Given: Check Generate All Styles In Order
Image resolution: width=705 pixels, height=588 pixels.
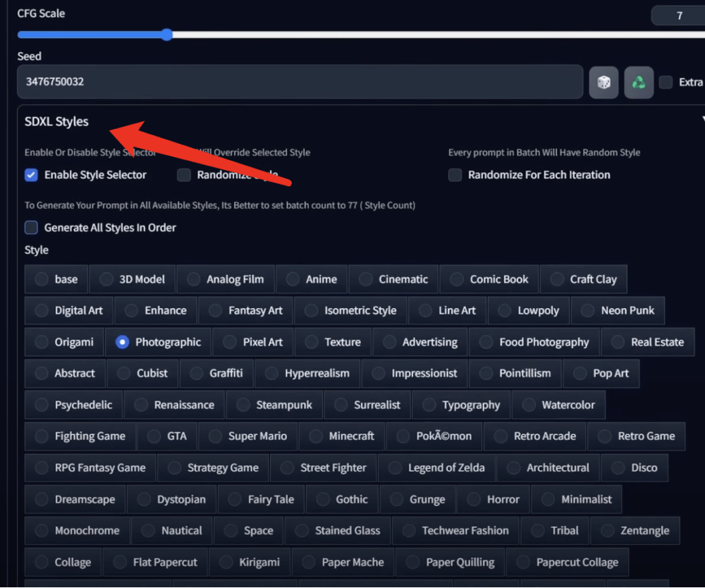Looking at the screenshot, I should [32, 228].
